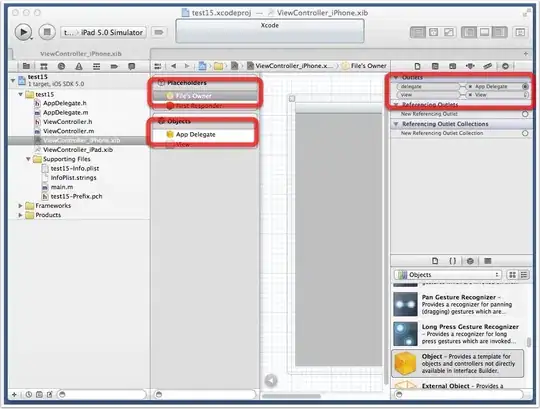Expand the Products group
540x409 pixels.
(x=20, y=215)
